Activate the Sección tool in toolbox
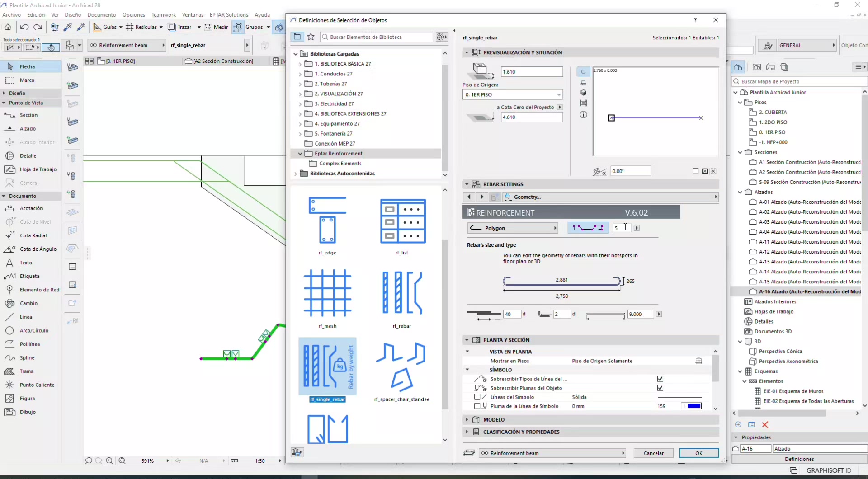 [x=31, y=115]
